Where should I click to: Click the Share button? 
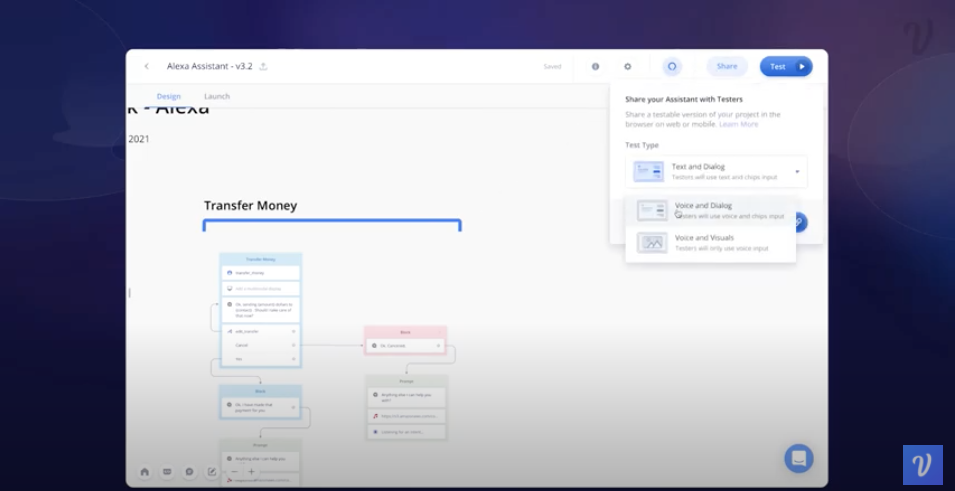[727, 66]
